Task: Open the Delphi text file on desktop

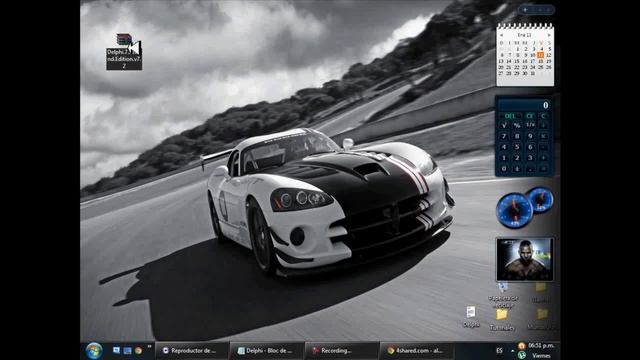Action: 471,317
